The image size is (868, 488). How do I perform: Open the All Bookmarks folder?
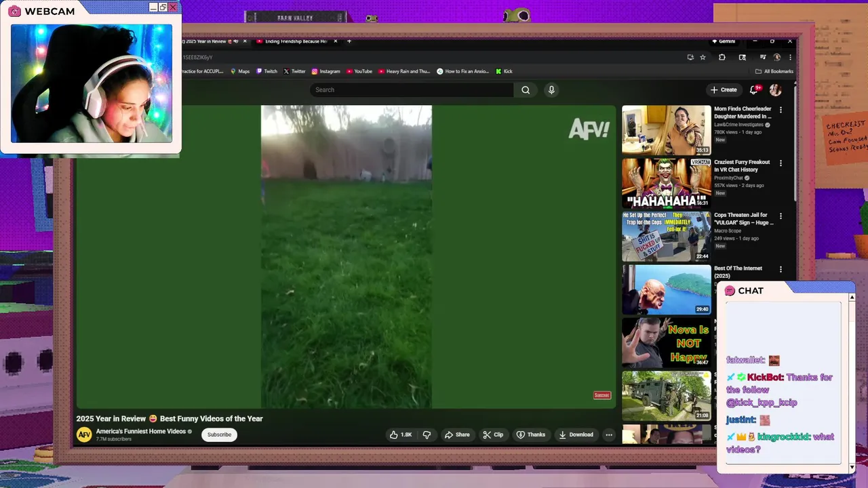tap(774, 71)
